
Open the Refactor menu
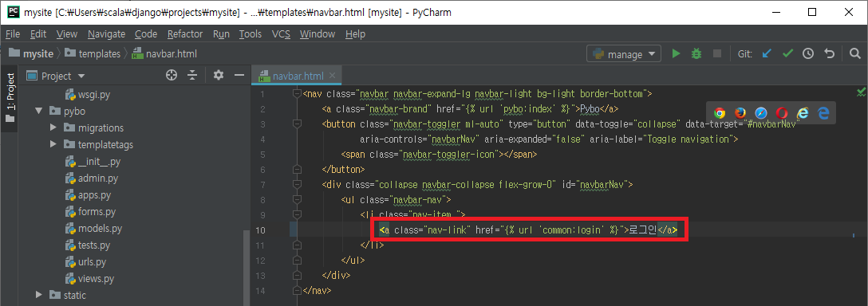(x=185, y=34)
